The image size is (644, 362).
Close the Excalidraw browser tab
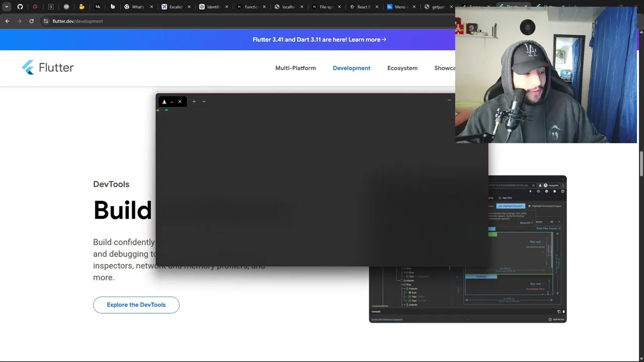[189, 7]
